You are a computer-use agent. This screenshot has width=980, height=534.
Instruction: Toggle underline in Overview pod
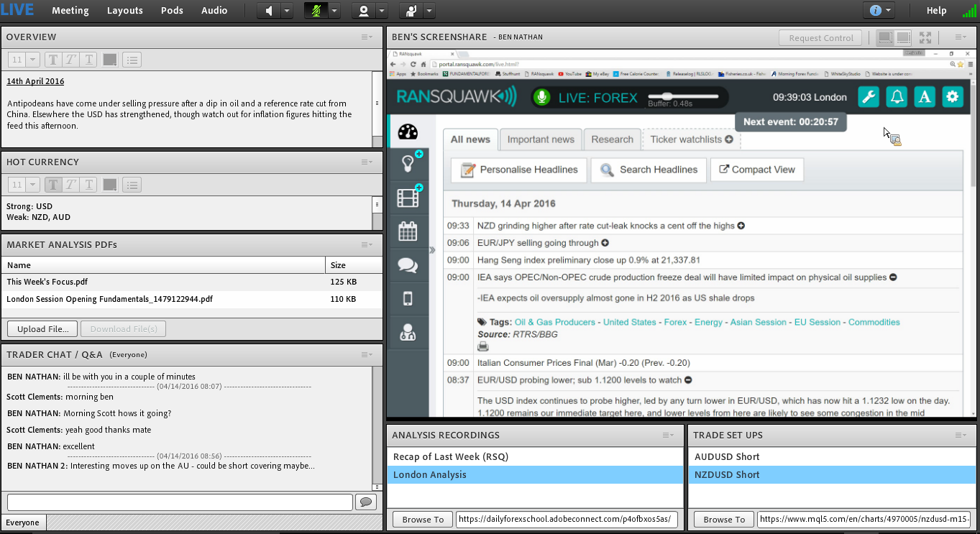click(x=88, y=60)
